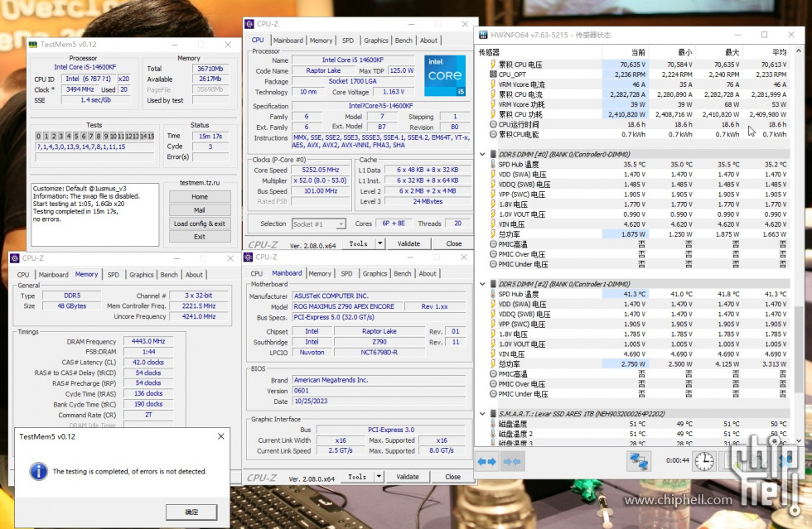812x529 pixels.
Task: Open the network monitors icon in HWiNFO toolbar
Action: click(x=639, y=460)
